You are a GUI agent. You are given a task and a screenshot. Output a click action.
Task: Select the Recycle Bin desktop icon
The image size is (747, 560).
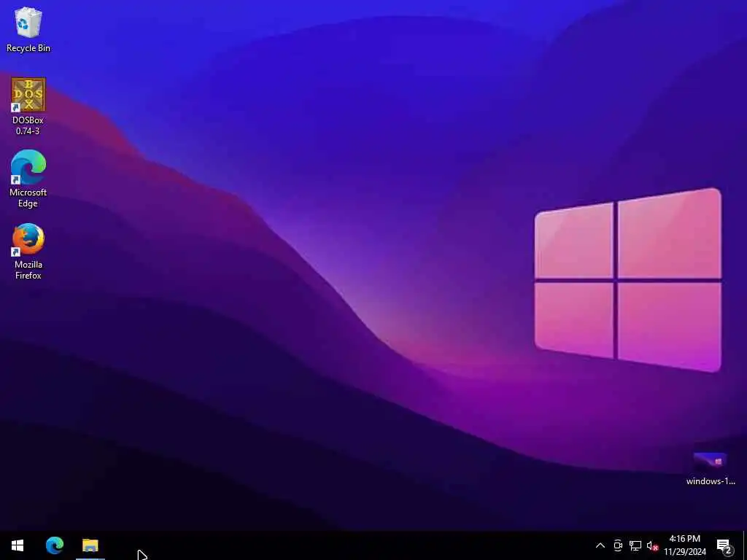(28, 29)
